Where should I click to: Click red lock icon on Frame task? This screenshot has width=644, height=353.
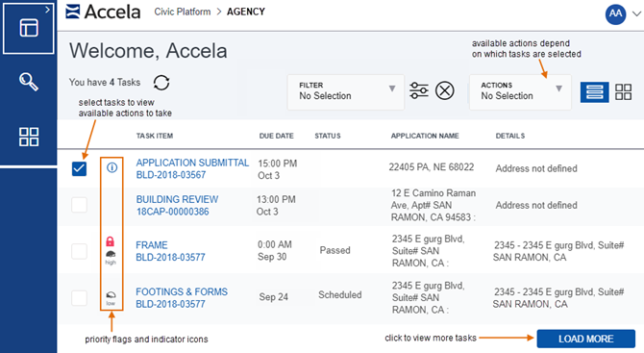(x=111, y=241)
